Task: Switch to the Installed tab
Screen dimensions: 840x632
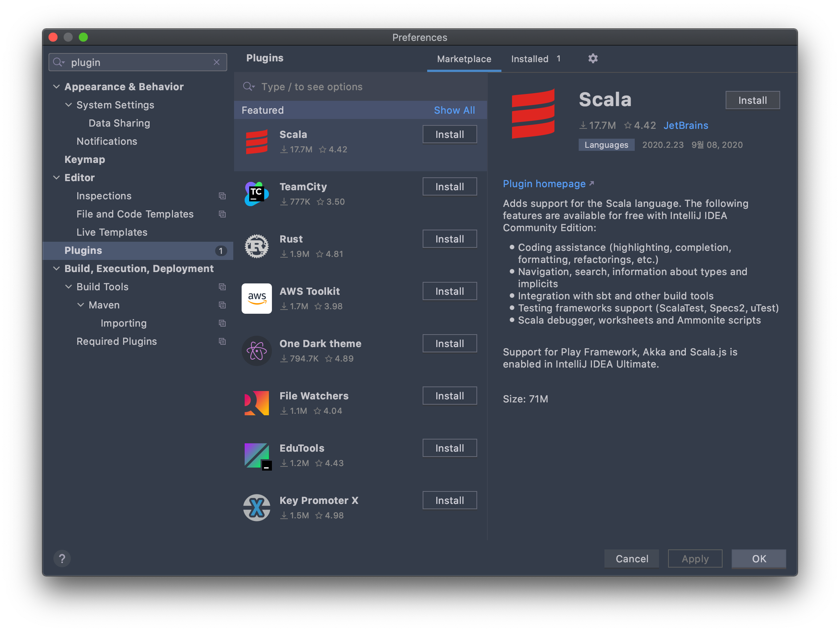Action: coord(535,59)
